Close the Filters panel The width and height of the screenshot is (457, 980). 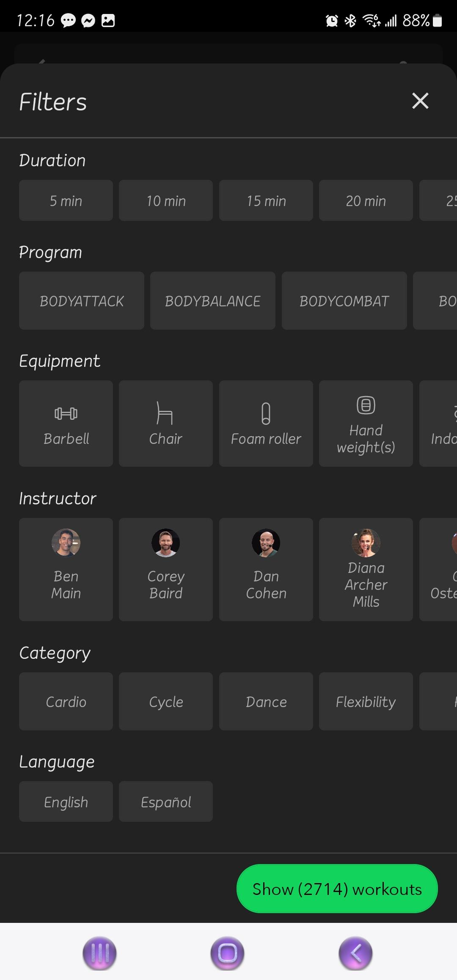pyautogui.click(x=420, y=101)
